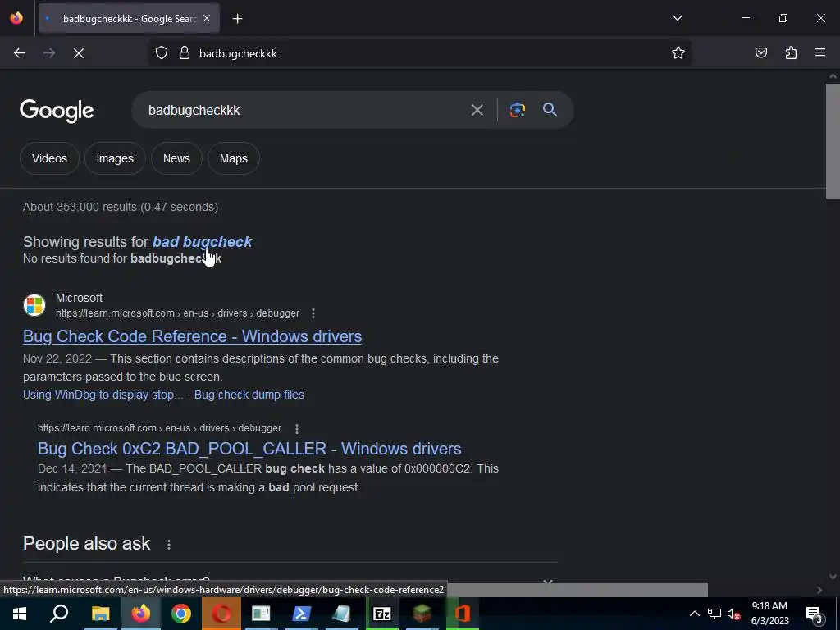Open Microsoft Office from taskbar
The width and height of the screenshot is (840, 630).
click(x=463, y=614)
